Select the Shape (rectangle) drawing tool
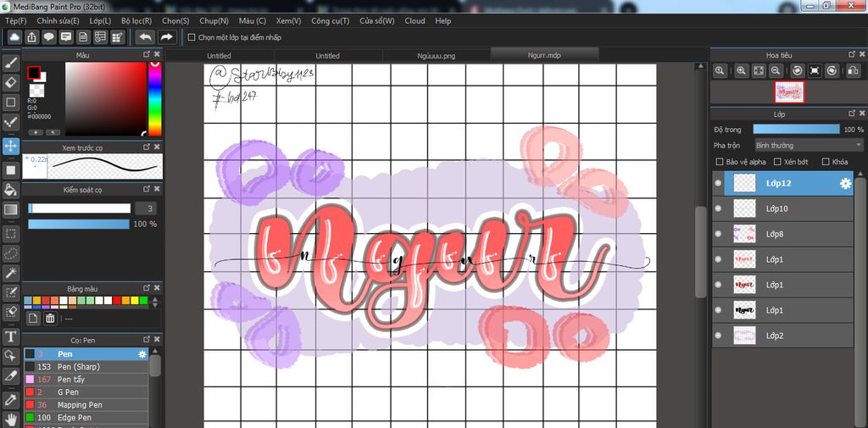 [10, 103]
